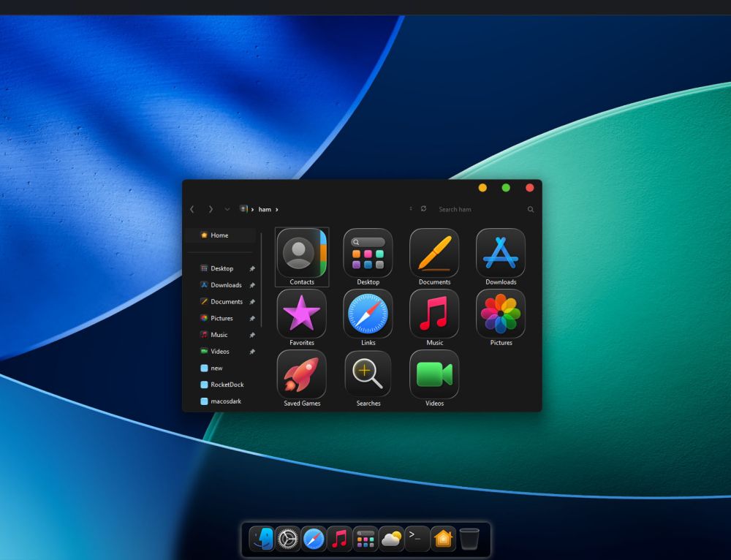Open the Links folder with Safari icon

tap(368, 313)
